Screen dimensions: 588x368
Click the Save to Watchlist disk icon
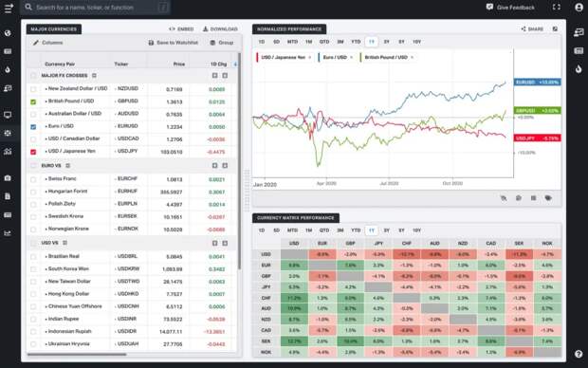tap(151, 43)
